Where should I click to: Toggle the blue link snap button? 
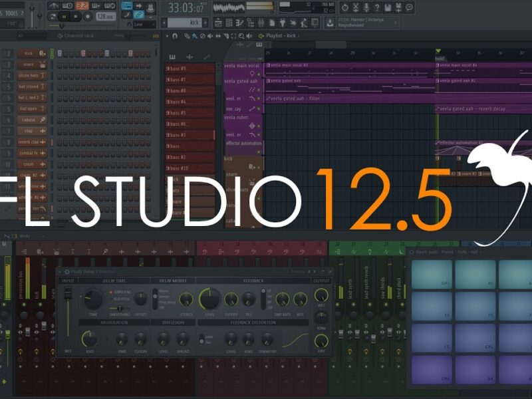(138, 15)
